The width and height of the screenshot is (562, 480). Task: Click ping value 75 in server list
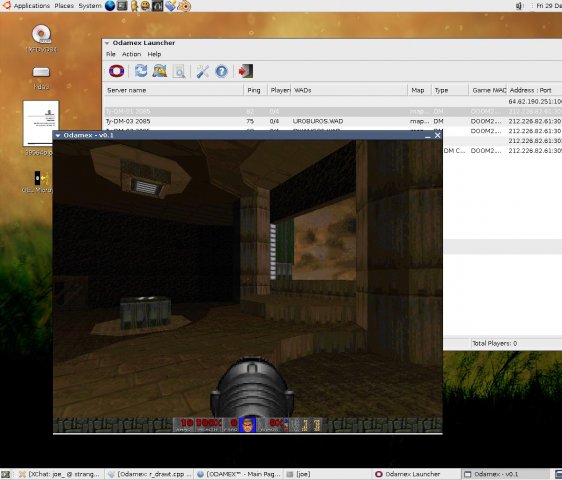coord(250,121)
